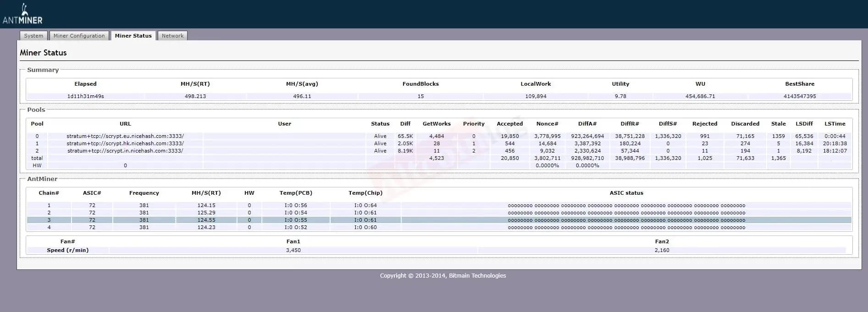This screenshot has width=868, height=312.
Task: Click chain 3 hashrate 124.55
Action: click(x=206, y=220)
